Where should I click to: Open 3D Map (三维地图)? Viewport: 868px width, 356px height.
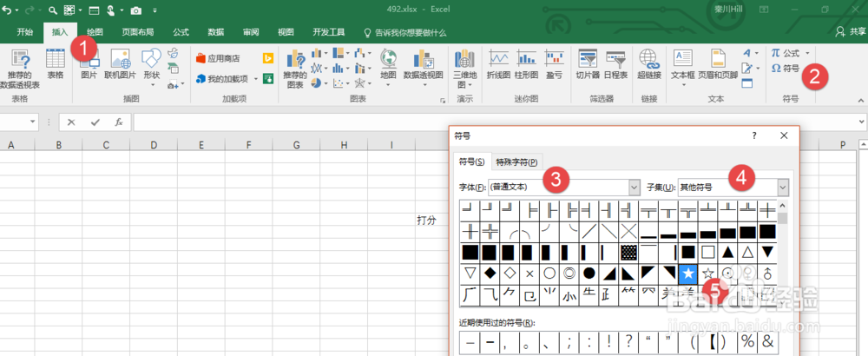tap(464, 69)
